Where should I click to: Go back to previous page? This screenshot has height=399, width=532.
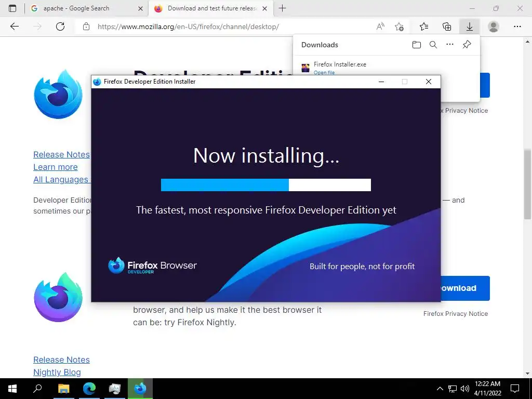click(14, 26)
